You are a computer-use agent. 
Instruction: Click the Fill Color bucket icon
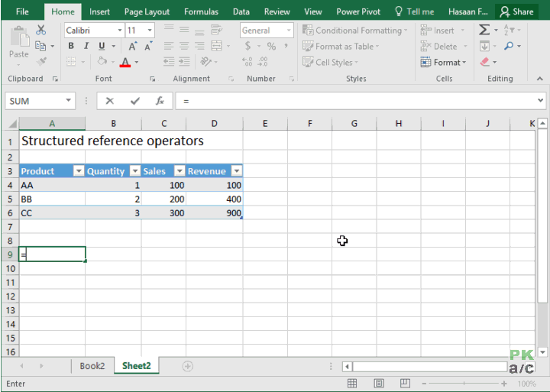102,61
